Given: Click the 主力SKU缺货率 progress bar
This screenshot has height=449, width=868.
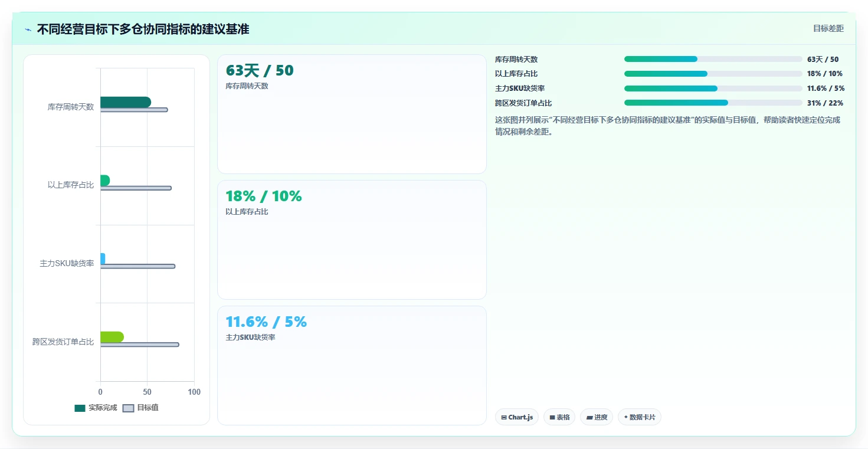Looking at the screenshot, I should pos(713,89).
